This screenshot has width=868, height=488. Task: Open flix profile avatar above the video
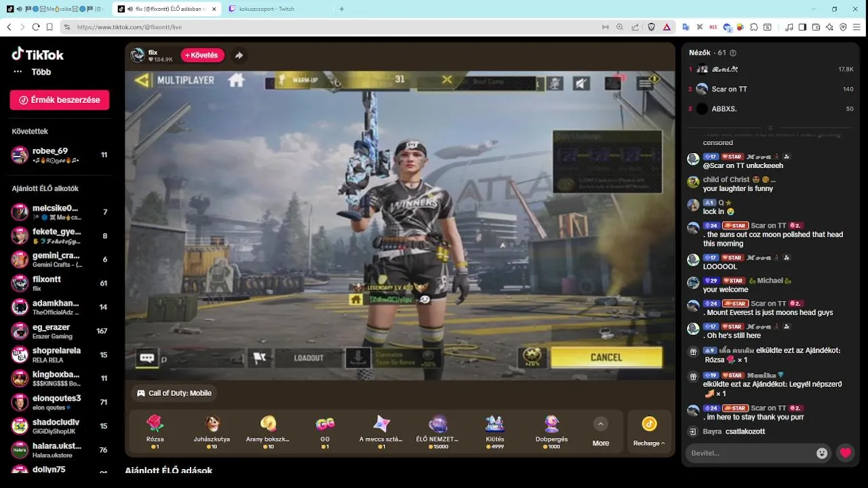[x=138, y=56]
